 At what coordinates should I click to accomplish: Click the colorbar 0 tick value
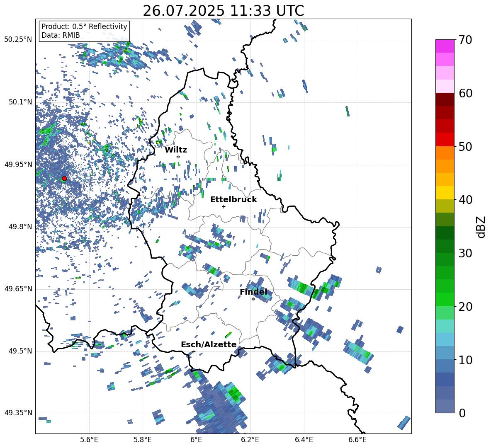(x=462, y=413)
